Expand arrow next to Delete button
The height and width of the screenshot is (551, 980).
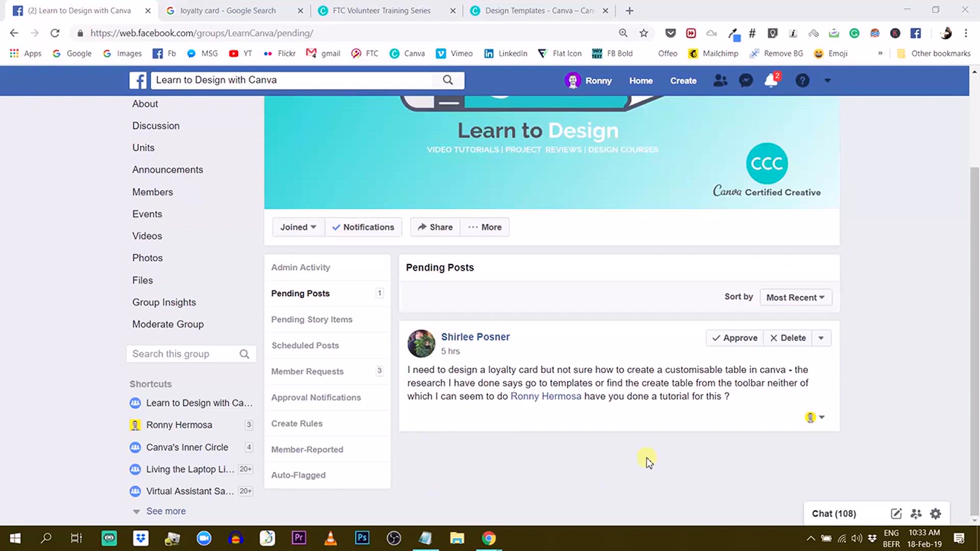[x=821, y=338]
